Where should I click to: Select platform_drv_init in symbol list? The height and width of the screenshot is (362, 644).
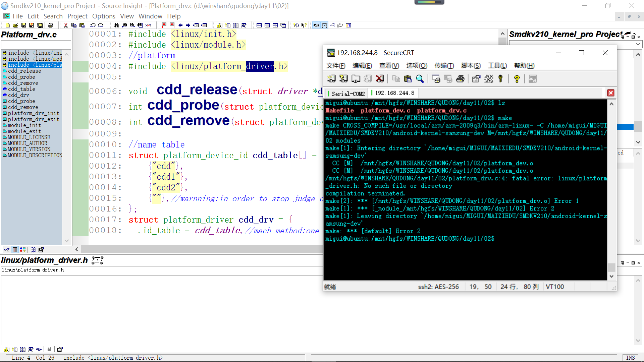click(33, 113)
